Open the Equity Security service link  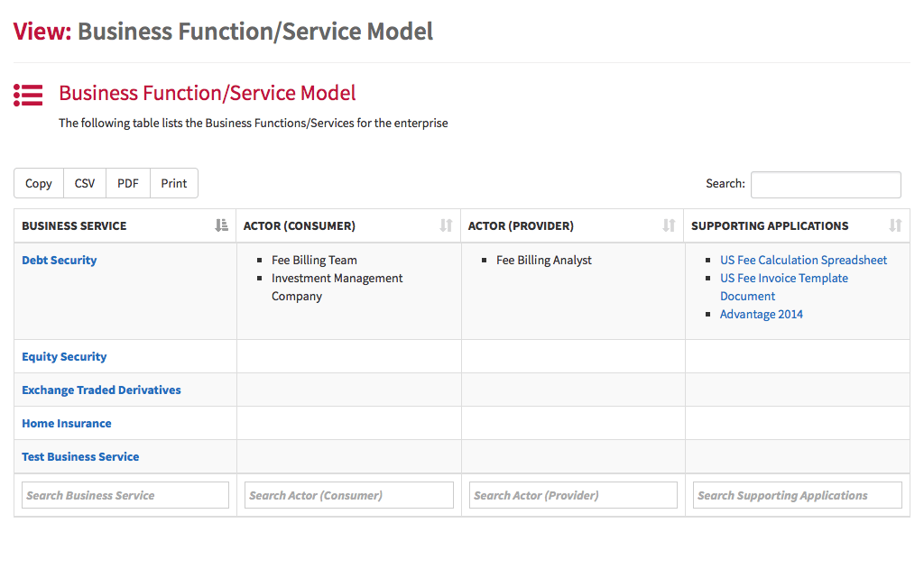coord(64,357)
